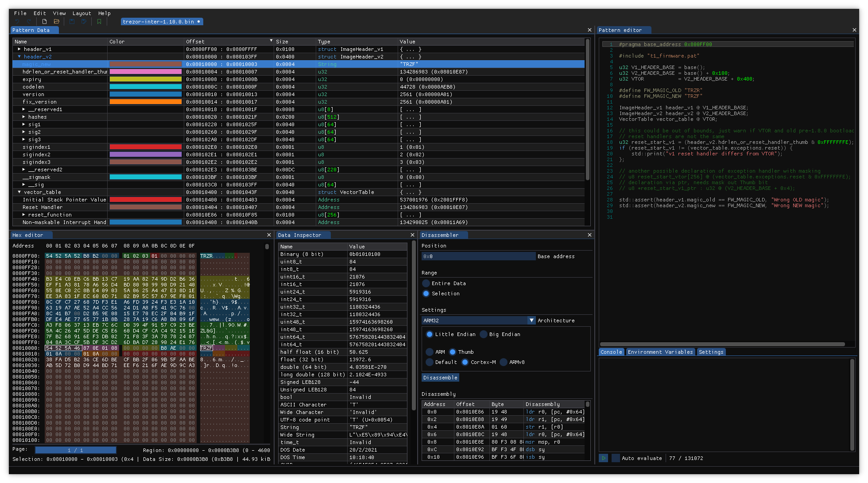Save the file with the floppy icon
Image resolution: width=868 pixels, height=483 pixels.
72,22
